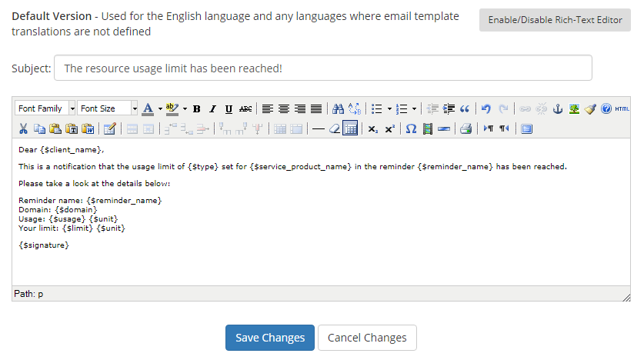Apply the current text color

pyautogui.click(x=148, y=108)
